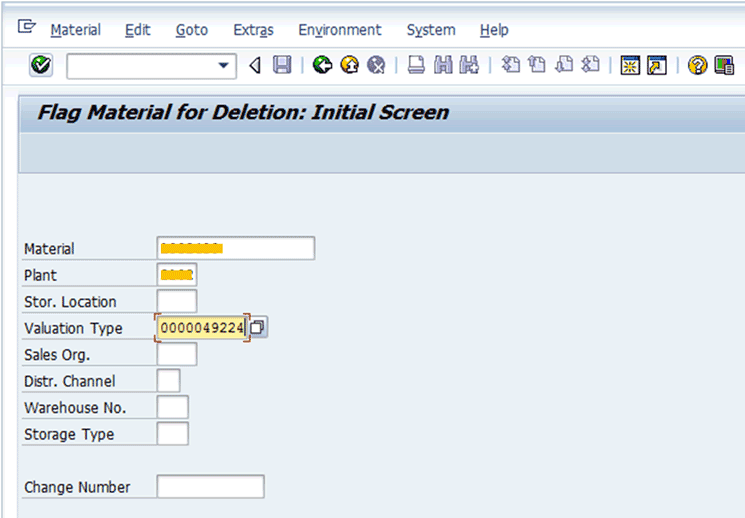This screenshot has height=518, width=745.
Task: Go to Next Page icon
Action: tap(564, 64)
